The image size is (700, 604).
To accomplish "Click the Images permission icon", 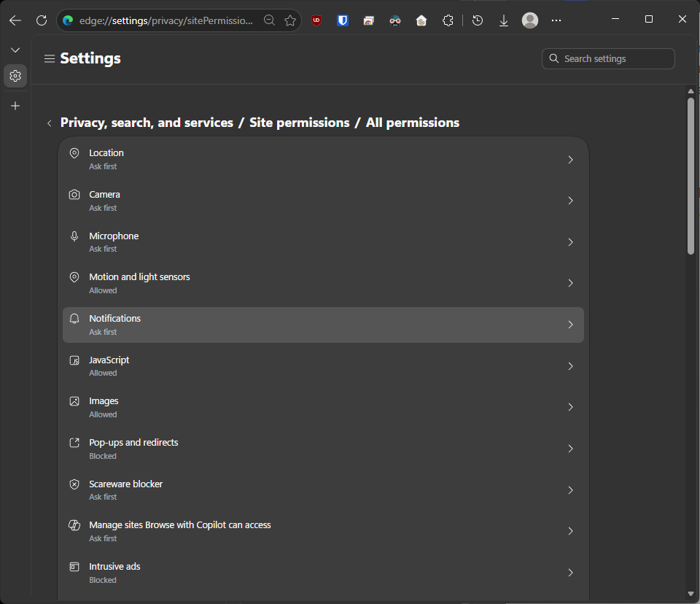I will [x=74, y=401].
